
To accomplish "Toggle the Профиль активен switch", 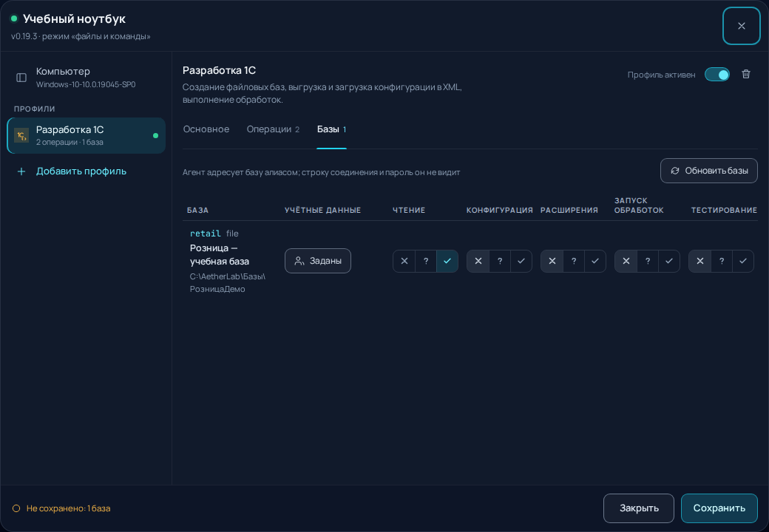I will click(x=717, y=75).
